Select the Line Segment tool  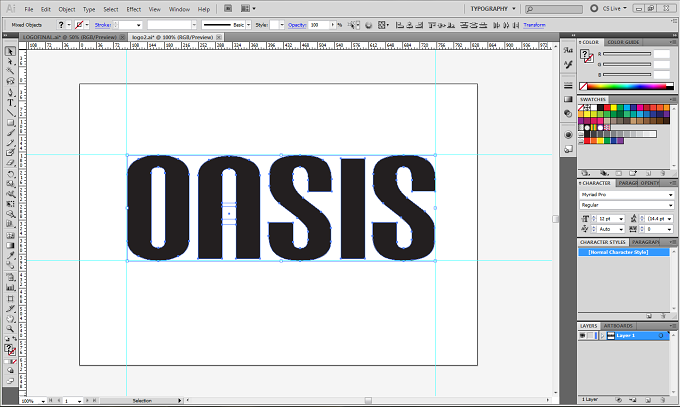(x=10, y=113)
